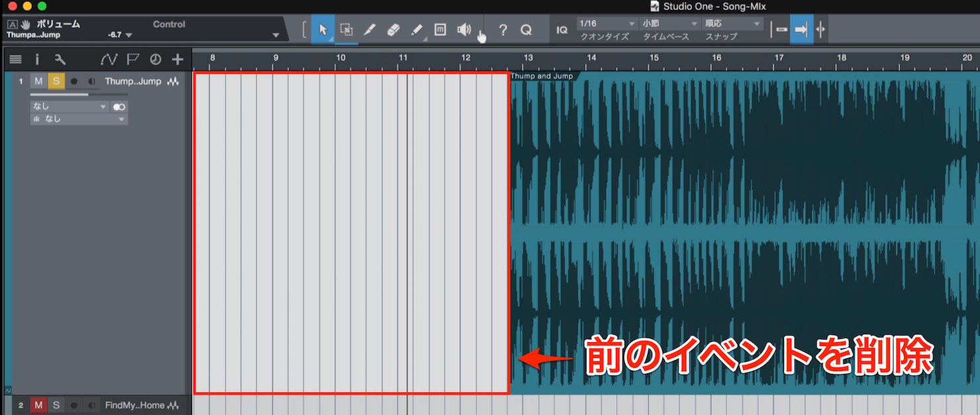Select the Arrow tool

click(x=323, y=30)
